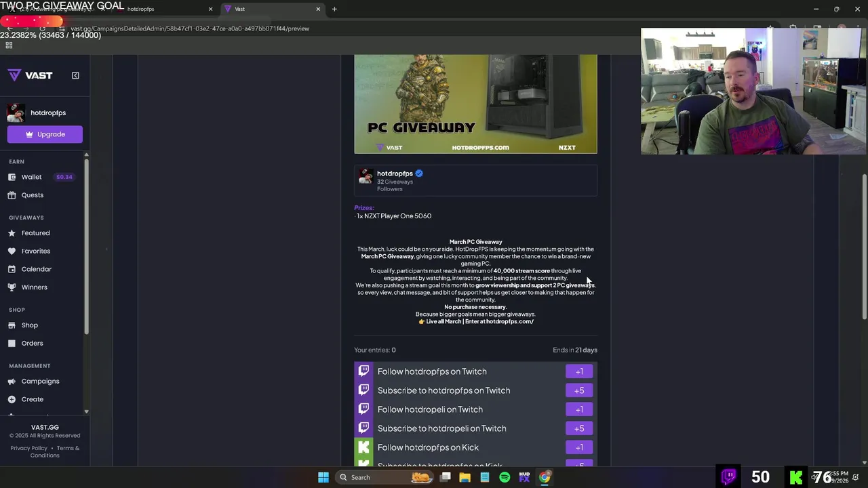868x488 pixels.
Task: Open the hotdropfps organizer name link
Action: (395, 174)
